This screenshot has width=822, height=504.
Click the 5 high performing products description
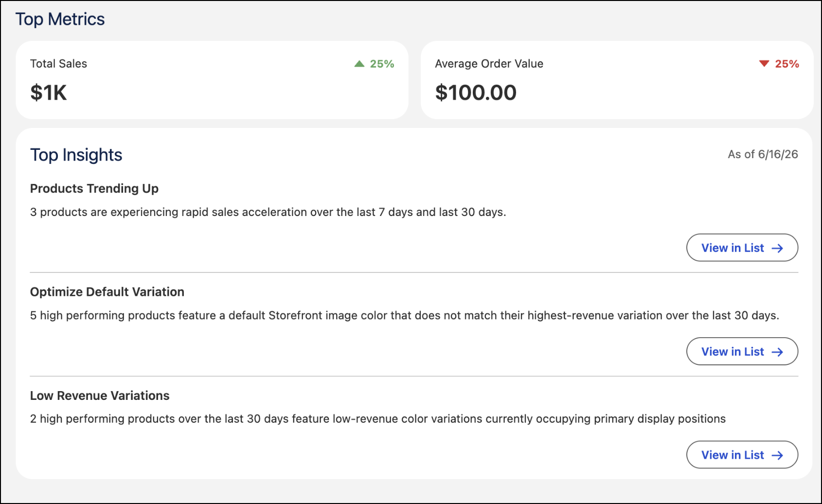(x=405, y=315)
